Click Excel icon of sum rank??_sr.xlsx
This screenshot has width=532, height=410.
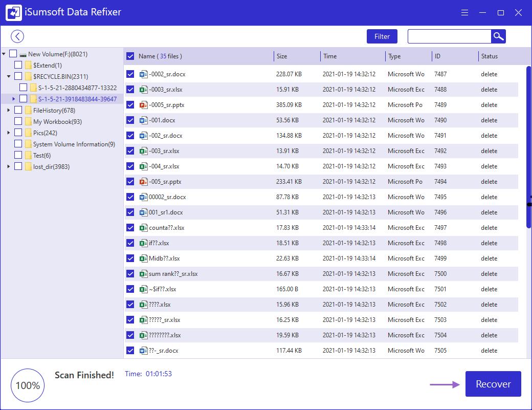144,273
